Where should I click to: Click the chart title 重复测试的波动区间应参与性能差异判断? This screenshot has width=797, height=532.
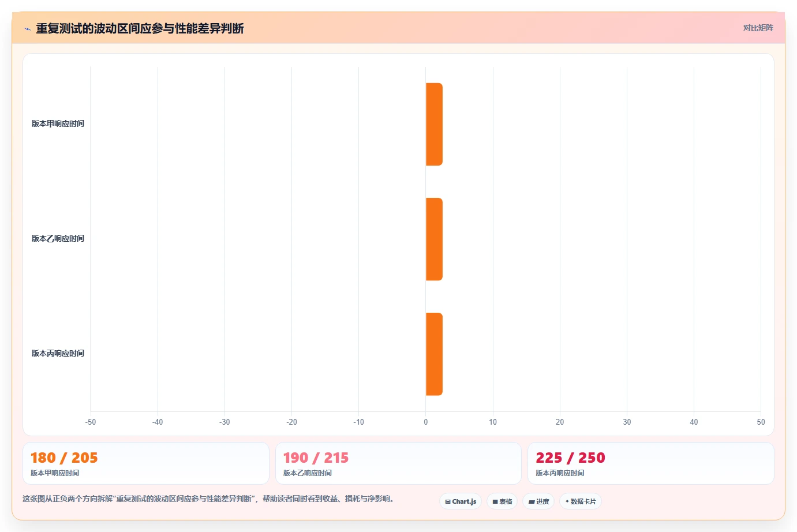[x=140, y=28]
